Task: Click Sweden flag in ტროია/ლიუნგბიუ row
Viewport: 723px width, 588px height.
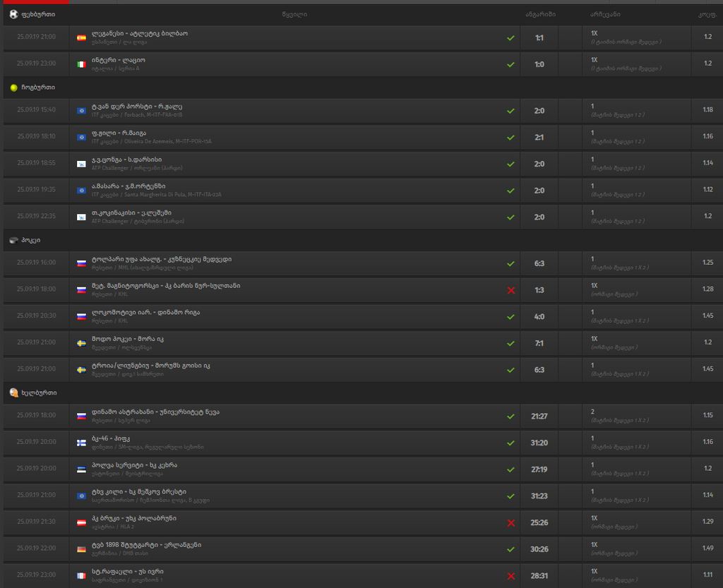Action: click(82, 370)
